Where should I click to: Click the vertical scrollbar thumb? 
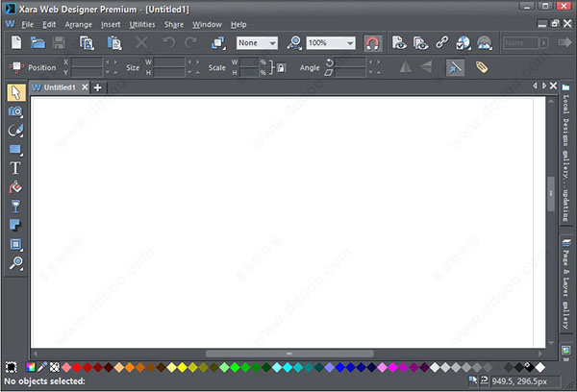[x=551, y=194]
